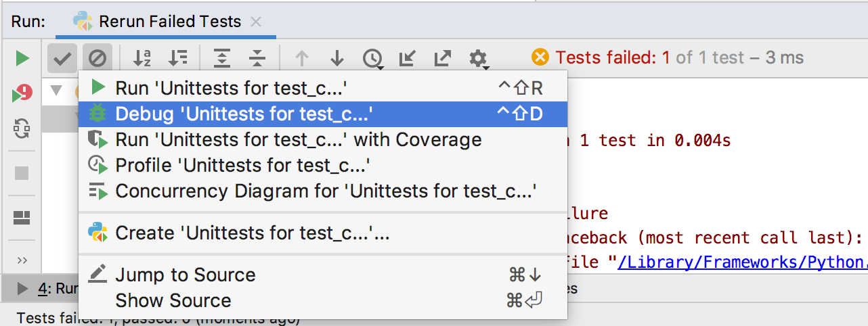This screenshot has width=868, height=326.
Task: Click the green Run button in the left sidebar
Action: [x=22, y=58]
